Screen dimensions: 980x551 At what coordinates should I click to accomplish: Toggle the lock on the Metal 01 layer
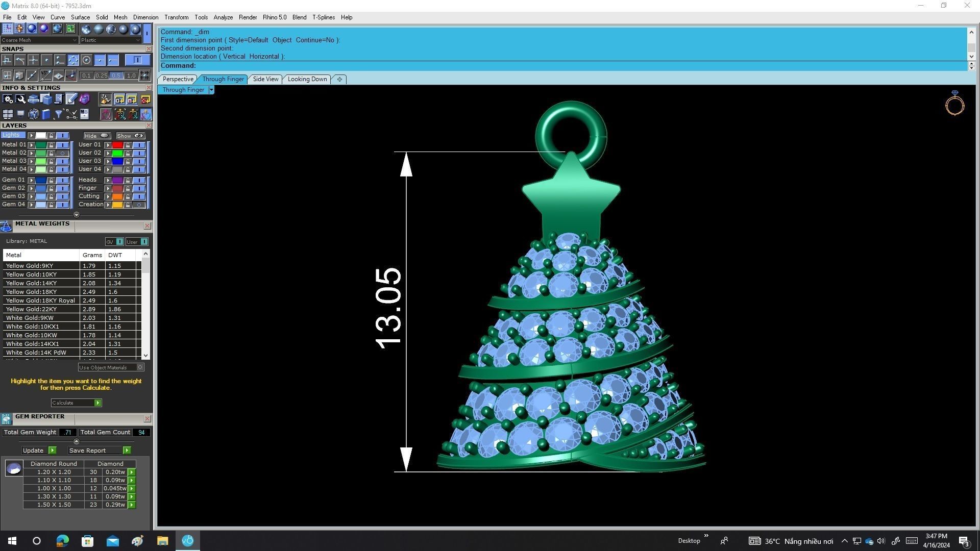[52, 145]
